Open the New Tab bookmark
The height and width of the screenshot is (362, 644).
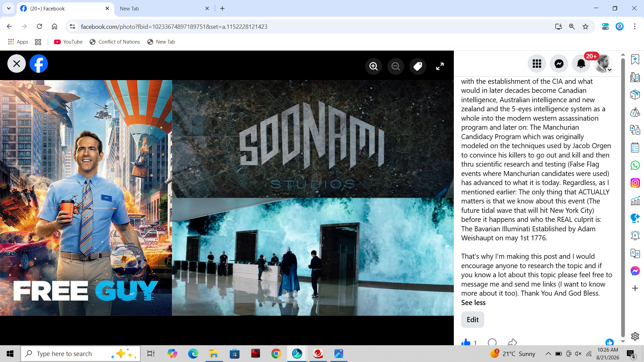pyautogui.click(x=161, y=42)
